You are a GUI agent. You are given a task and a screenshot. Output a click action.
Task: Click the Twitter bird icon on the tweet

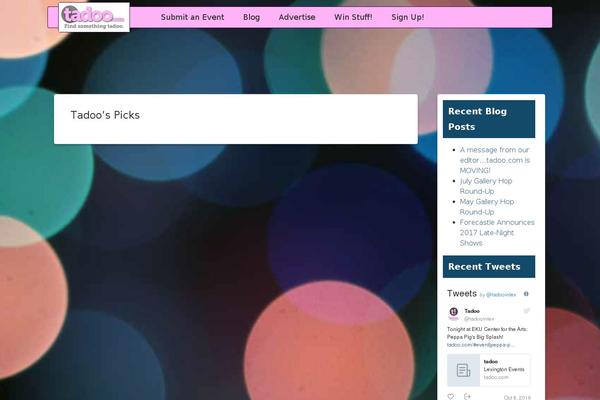coord(527,311)
